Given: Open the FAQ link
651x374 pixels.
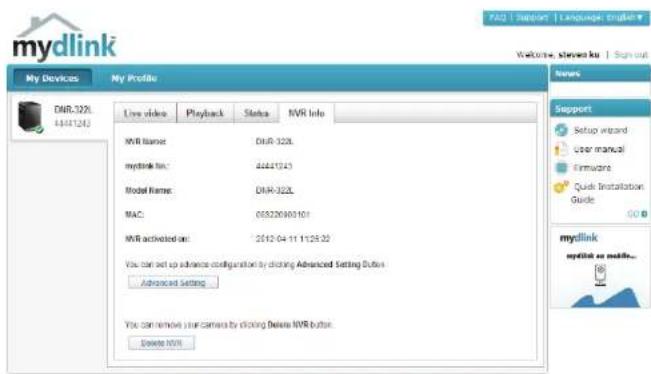Looking at the screenshot, I should coord(497,18).
